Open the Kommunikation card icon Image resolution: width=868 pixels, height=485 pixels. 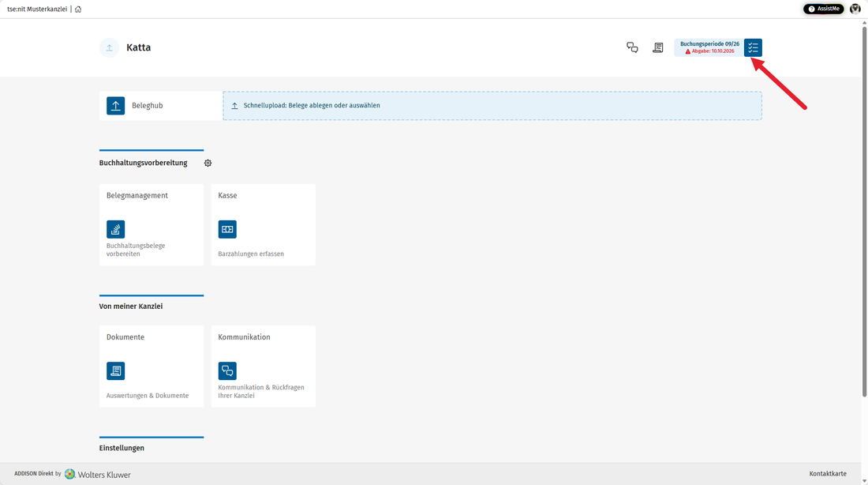227,370
